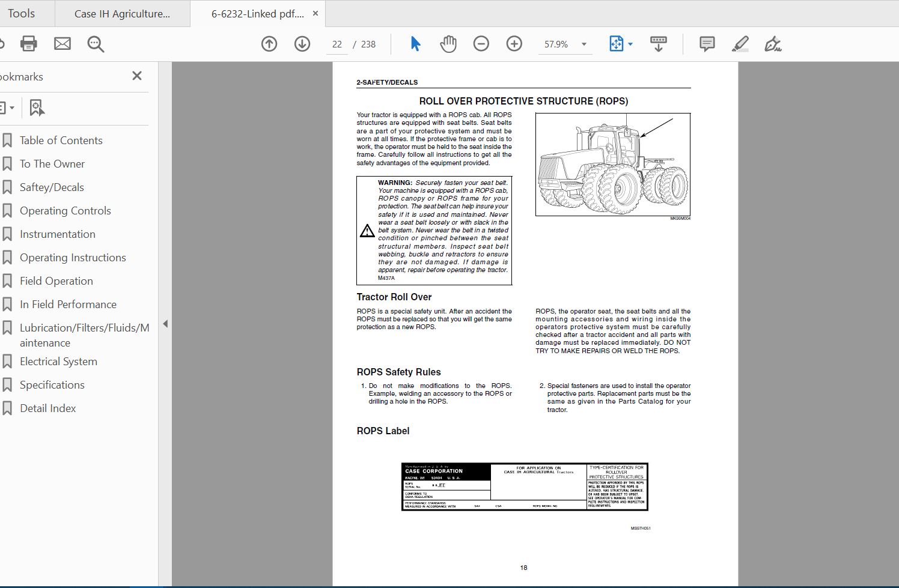Click the warning triangle symbol in the box
This screenshot has width=899, height=588.
click(x=367, y=231)
